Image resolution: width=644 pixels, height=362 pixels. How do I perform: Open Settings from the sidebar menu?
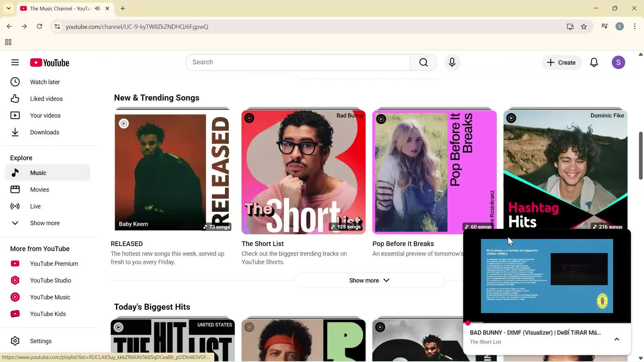pos(41,341)
